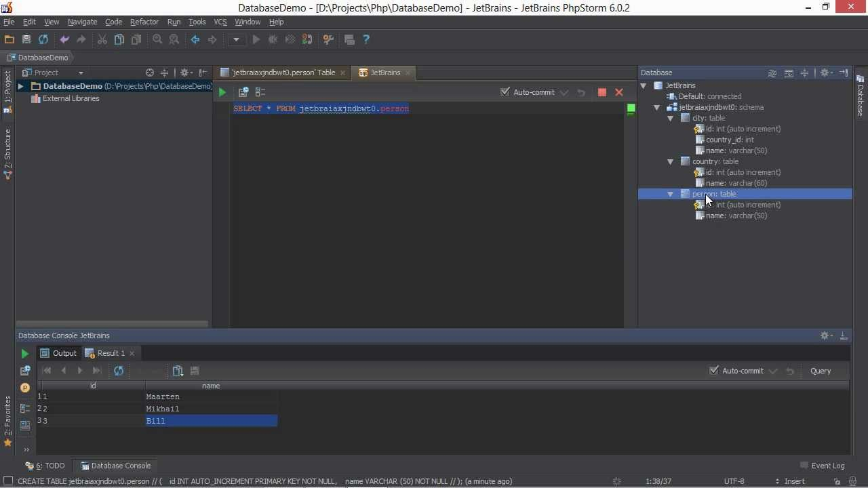Toggle tool window bars icon in status bar corner

(8, 481)
